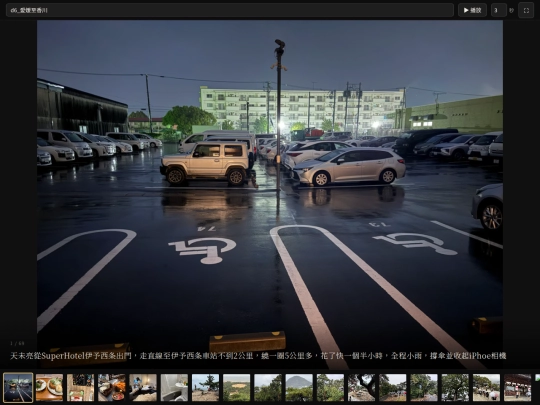Open the third thumbnail in the filmstrip
540x405 pixels.
(x=81, y=387)
